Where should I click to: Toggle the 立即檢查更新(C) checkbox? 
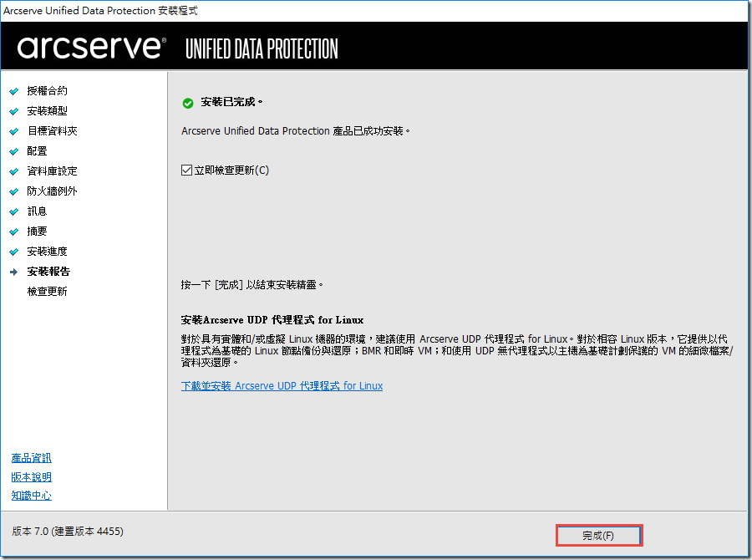(x=187, y=171)
